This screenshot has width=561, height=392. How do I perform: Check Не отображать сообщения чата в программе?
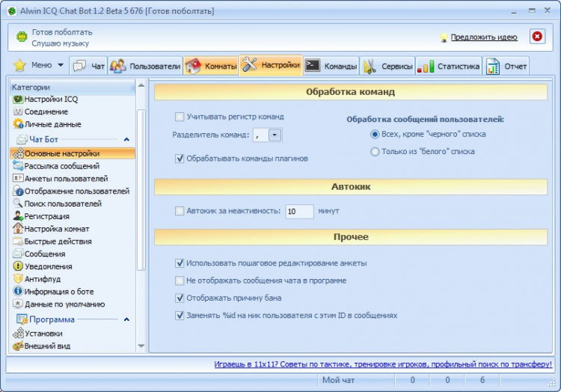(180, 281)
